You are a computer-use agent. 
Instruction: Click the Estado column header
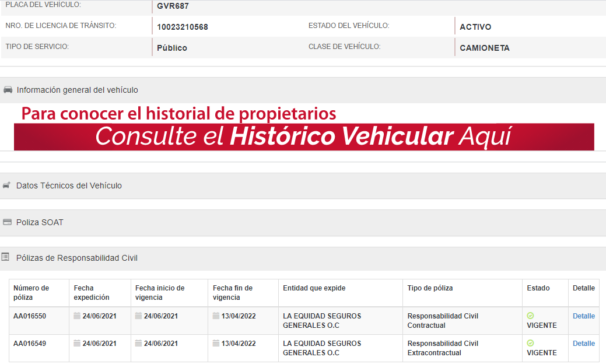[538, 288]
